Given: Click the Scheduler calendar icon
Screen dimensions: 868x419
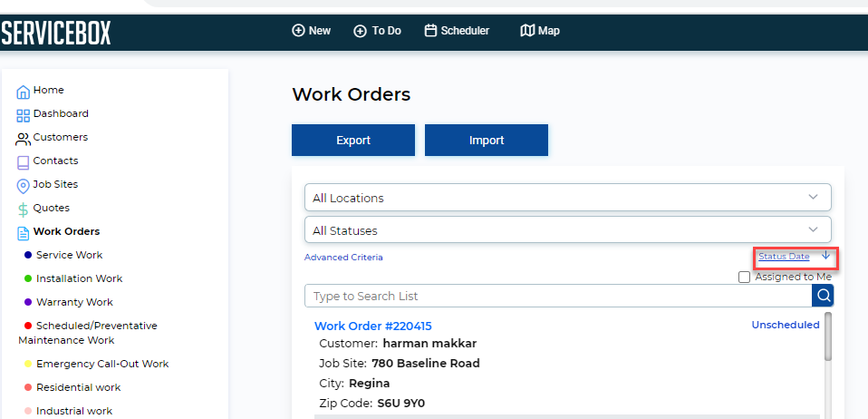Looking at the screenshot, I should (430, 31).
